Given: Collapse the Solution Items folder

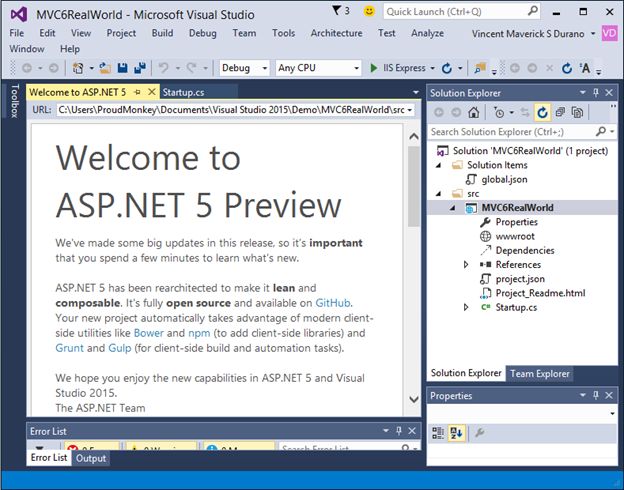Looking at the screenshot, I should point(439,165).
